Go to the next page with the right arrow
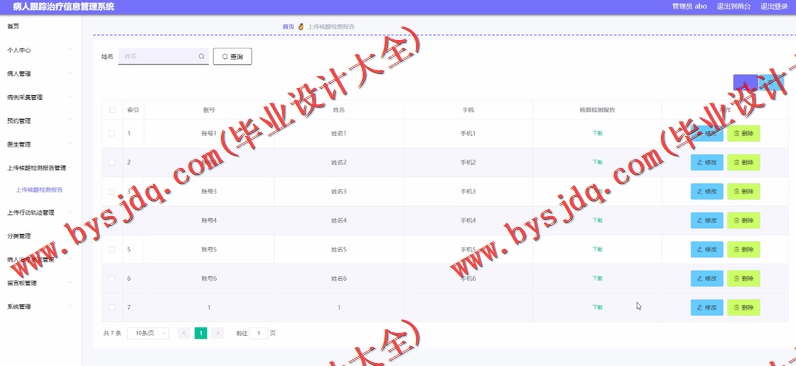796x366 pixels. click(218, 333)
